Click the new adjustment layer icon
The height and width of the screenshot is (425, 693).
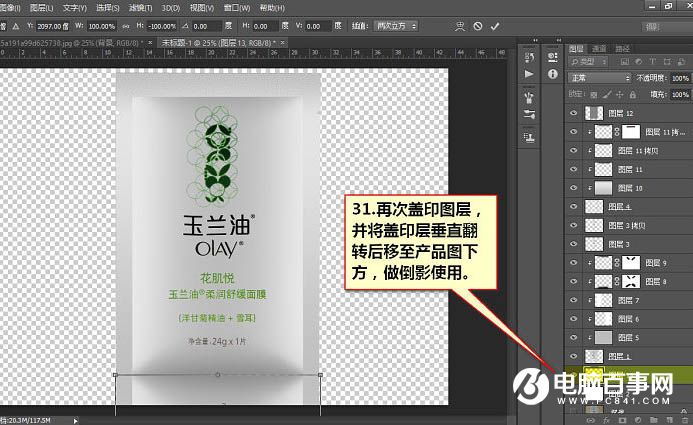638,420
